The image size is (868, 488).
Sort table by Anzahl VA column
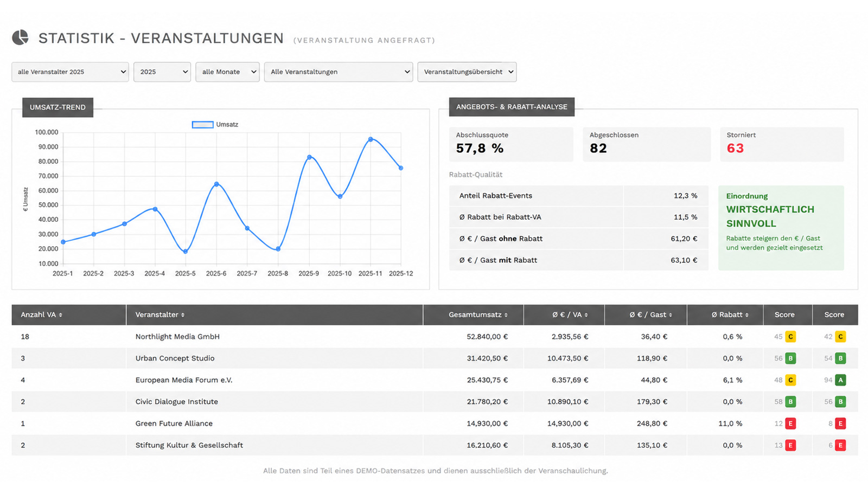[x=41, y=314]
